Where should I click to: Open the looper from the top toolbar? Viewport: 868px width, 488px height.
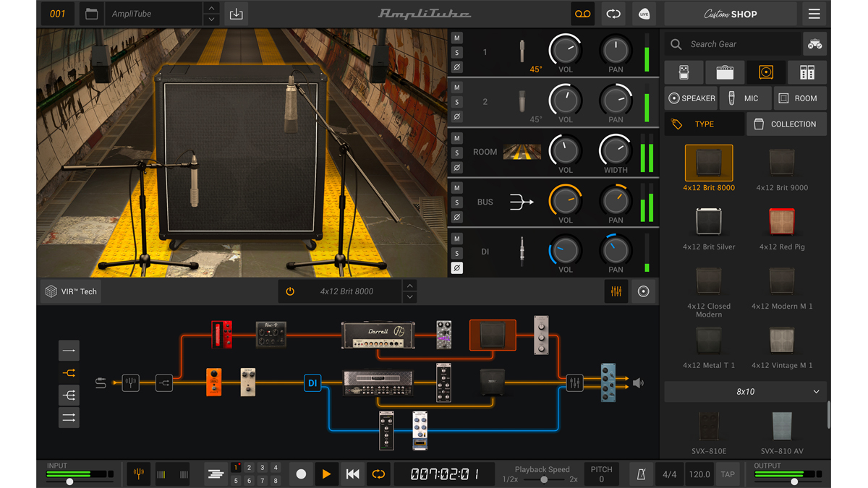(613, 13)
